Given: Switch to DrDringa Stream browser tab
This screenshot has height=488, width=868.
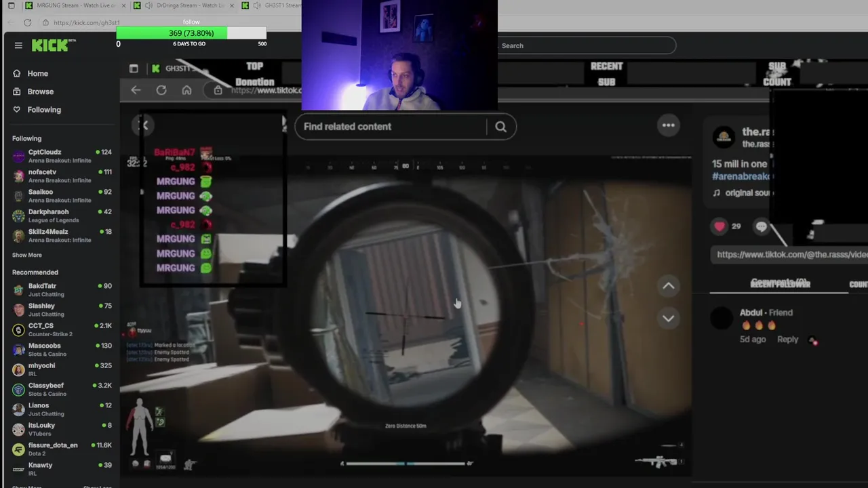Looking at the screenshot, I should pyautogui.click(x=183, y=5).
